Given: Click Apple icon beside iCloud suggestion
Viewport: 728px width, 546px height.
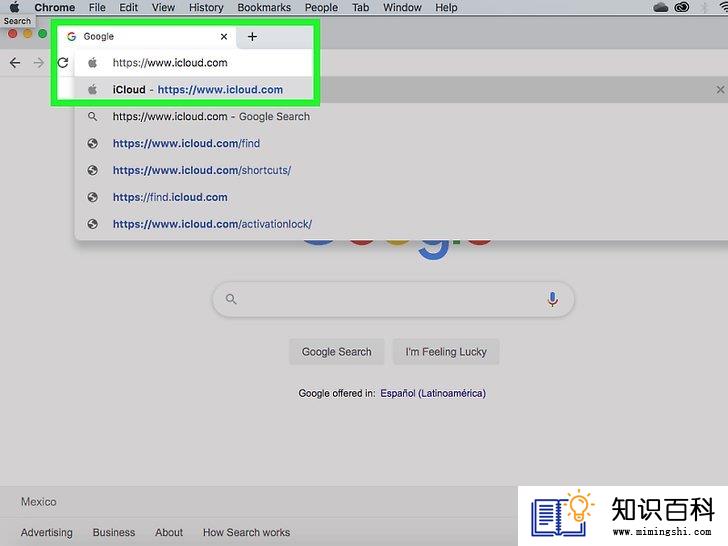Looking at the screenshot, I should (x=92, y=90).
